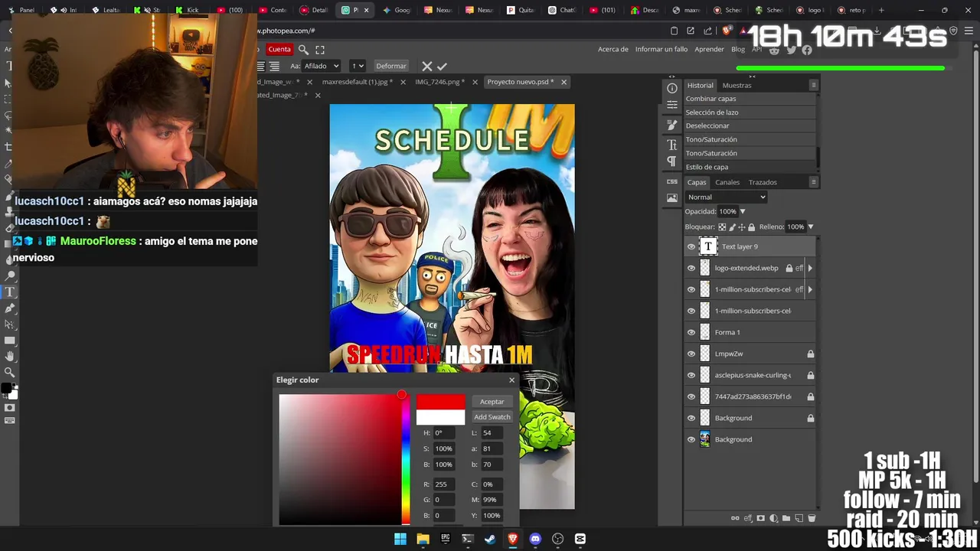Click the fullscreen icon in the top menu
Image resolution: width=980 pixels, height=551 pixels.
tap(320, 49)
